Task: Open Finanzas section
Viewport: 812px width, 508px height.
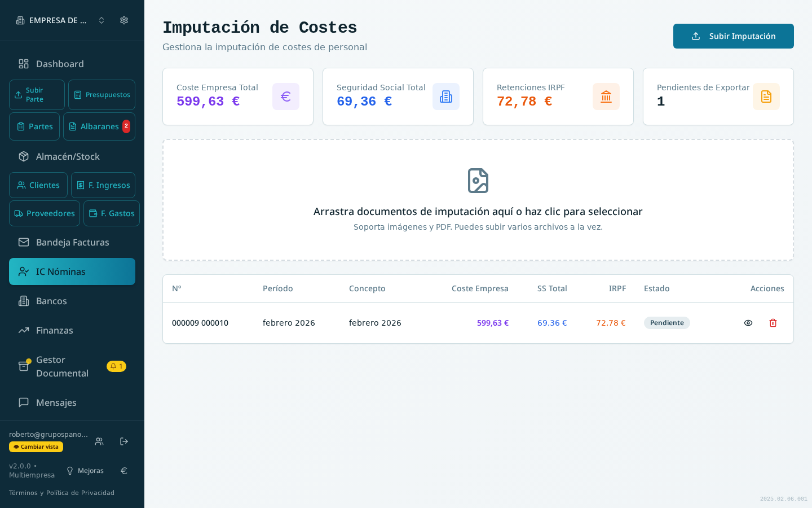Action: point(72,330)
